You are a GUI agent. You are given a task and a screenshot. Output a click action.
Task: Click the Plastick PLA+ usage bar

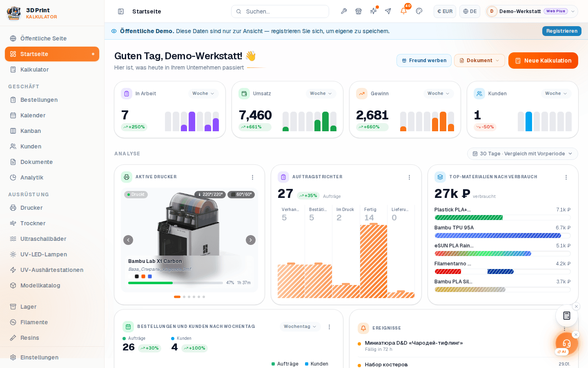pos(502,218)
